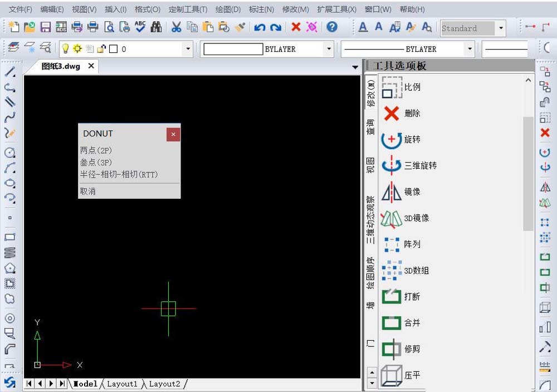Image resolution: width=557 pixels, height=392 pixels.
Task: Click the blue Help question mark icon
Action: (332, 27)
